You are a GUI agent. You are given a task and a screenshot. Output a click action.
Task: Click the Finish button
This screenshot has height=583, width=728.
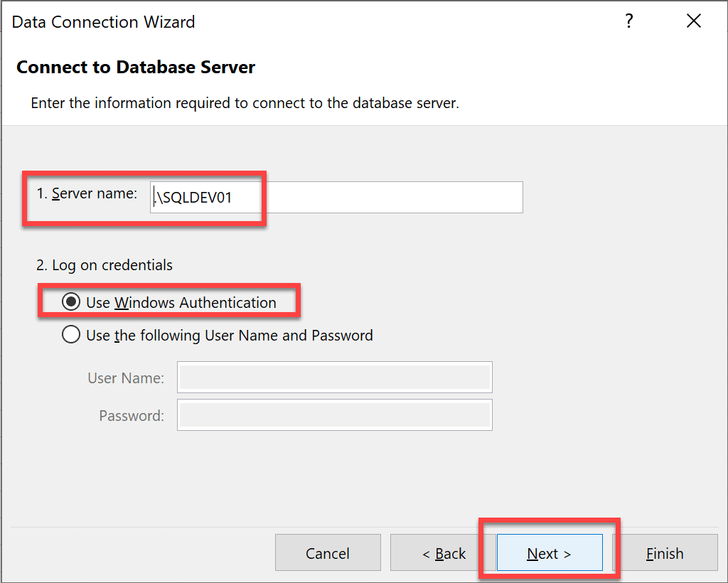coord(664,553)
